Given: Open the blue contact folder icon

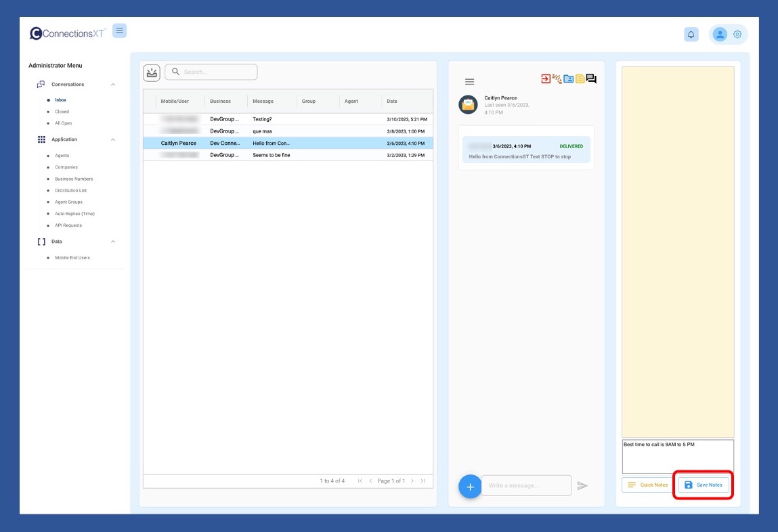Looking at the screenshot, I should [x=568, y=79].
